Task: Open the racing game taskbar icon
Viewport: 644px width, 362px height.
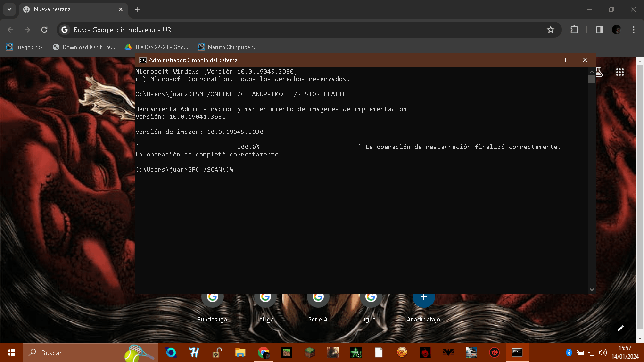Action: coord(471,353)
